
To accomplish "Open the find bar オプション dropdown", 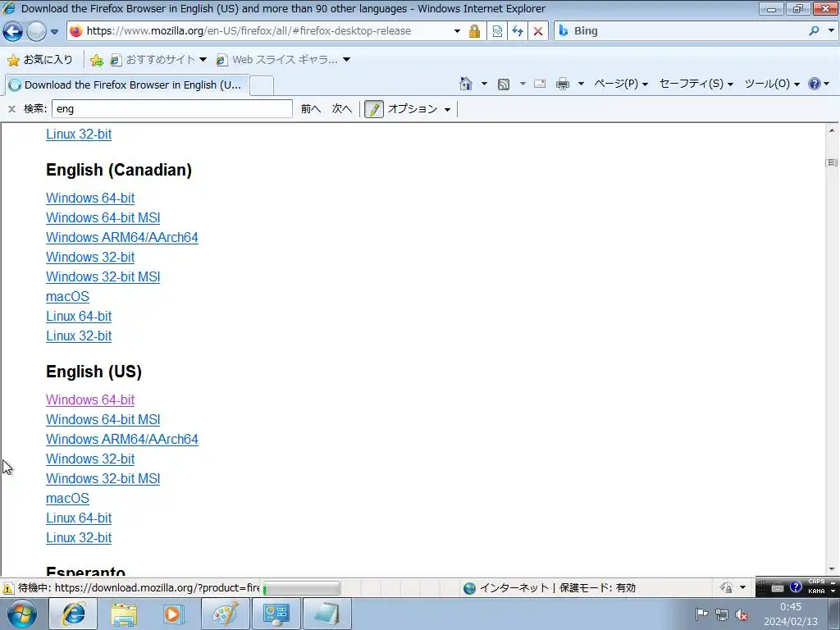I will 419,109.
